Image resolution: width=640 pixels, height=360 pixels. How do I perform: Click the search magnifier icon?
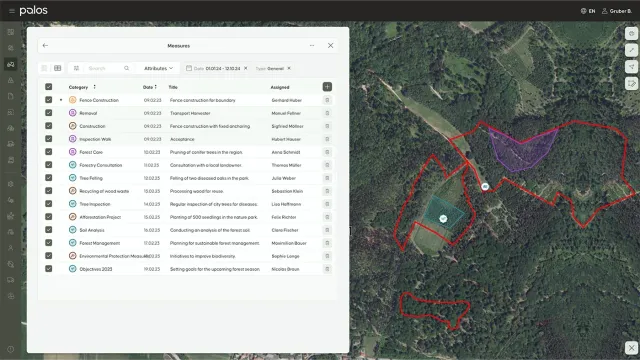[127, 68]
